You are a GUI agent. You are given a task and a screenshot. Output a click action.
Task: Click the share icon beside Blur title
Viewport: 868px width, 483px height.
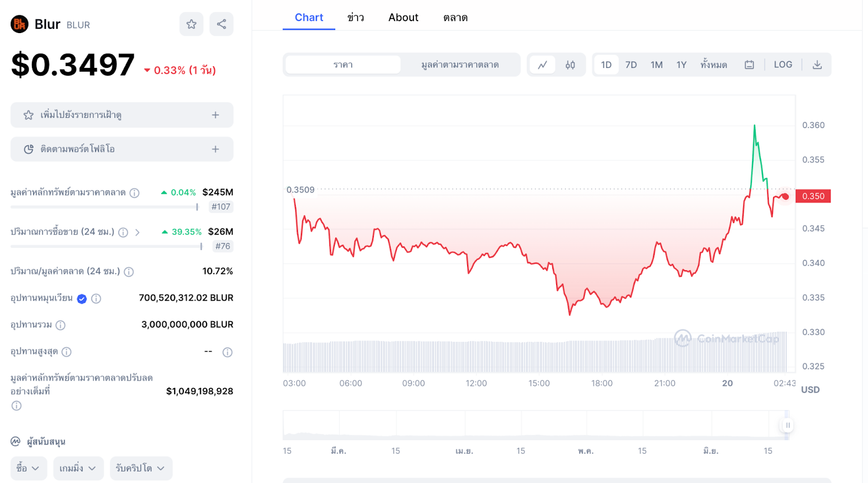[221, 24]
